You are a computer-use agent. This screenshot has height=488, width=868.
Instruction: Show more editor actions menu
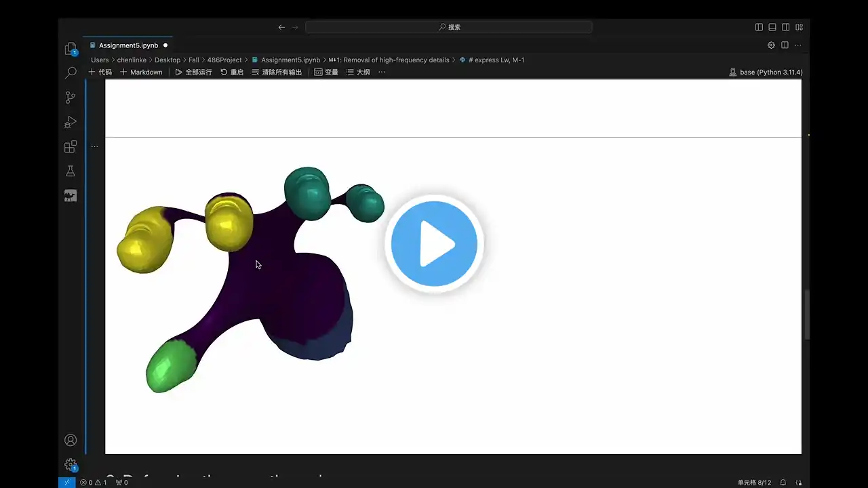pos(797,45)
